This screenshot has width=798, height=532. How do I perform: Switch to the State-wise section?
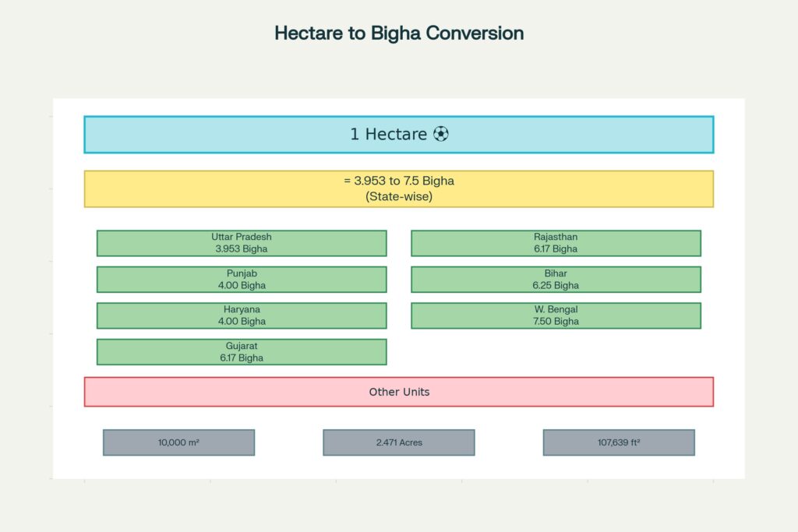(x=398, y=197)
